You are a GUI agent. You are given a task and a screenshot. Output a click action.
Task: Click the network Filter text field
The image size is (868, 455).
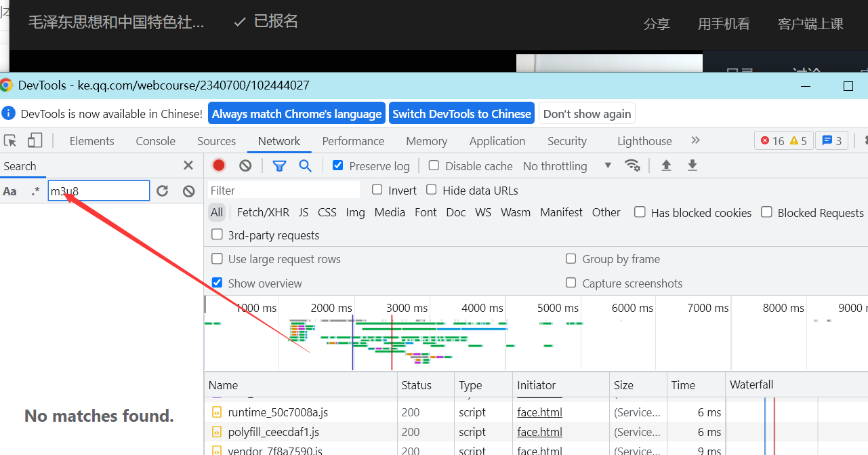(284, 191)
